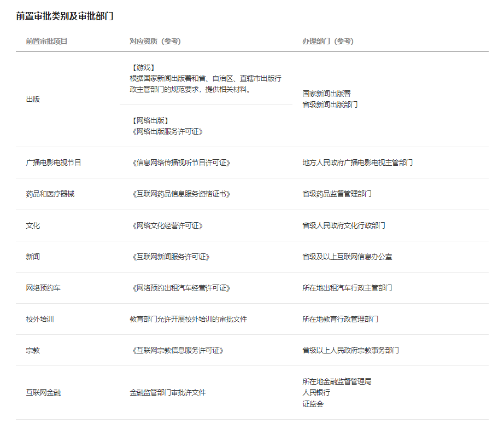This screenshot has width=504, height=429.
Task: Click the 前置审批类别及审批部门 heading
Action: [65, 16]
